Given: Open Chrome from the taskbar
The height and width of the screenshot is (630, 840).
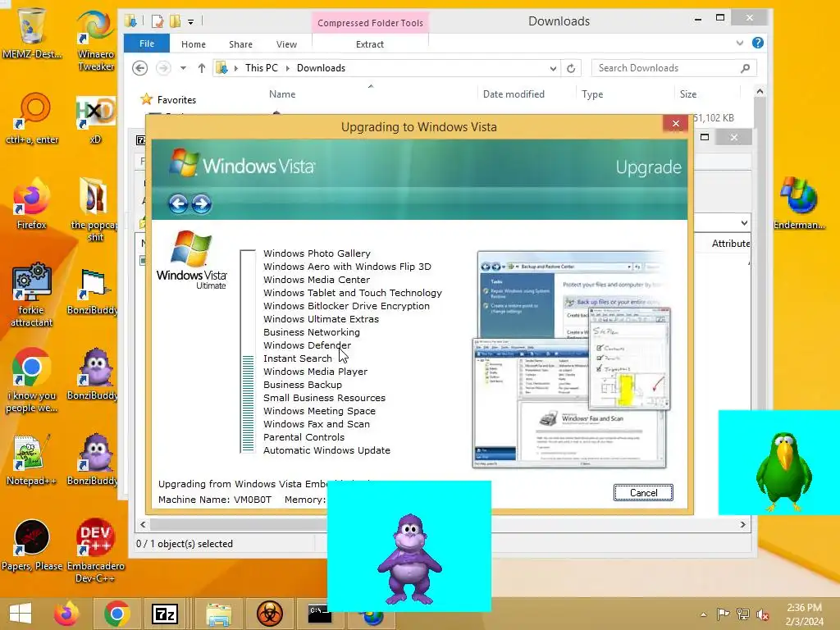Looking at the screenshot, I should click(116, 614).
